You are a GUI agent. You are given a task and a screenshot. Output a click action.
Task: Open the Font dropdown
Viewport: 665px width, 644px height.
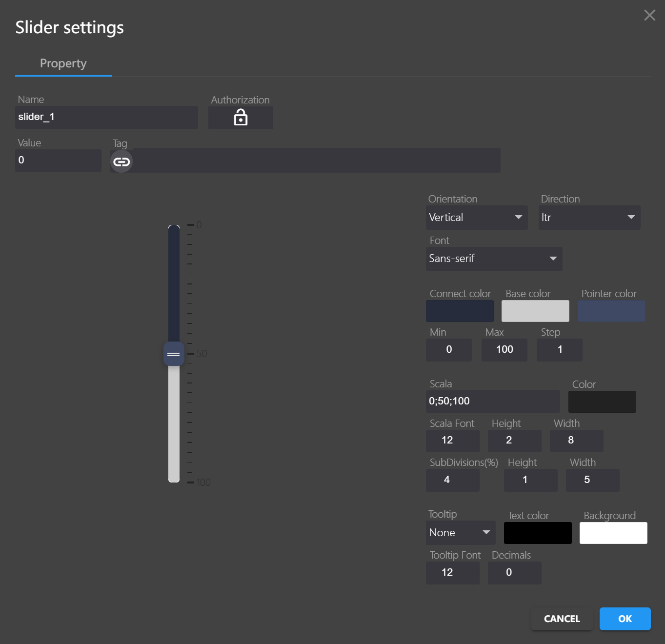tap(494, 259)
